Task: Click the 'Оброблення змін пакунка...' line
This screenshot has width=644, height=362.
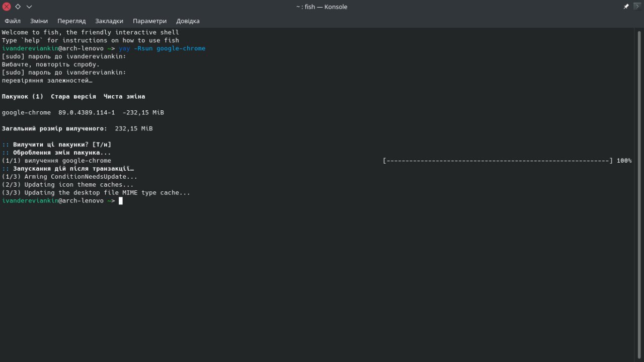Action: pyautogui.click(x=62, y=153)
